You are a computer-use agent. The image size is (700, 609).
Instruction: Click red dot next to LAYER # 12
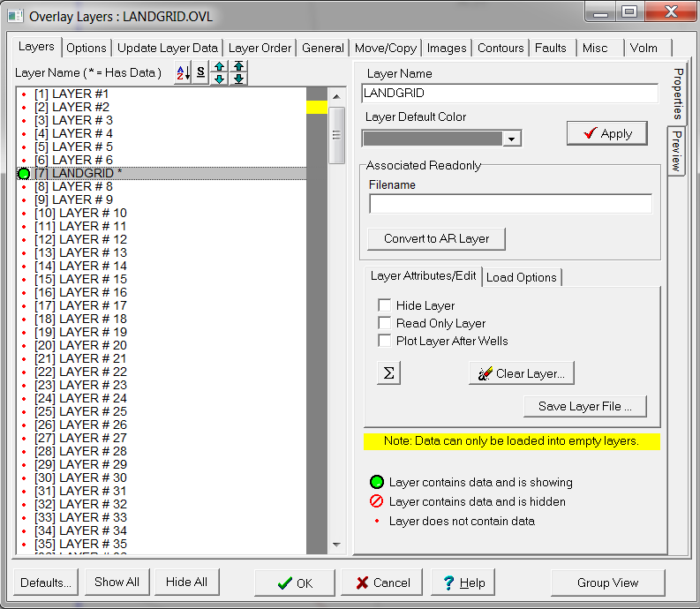click(24, 240)
